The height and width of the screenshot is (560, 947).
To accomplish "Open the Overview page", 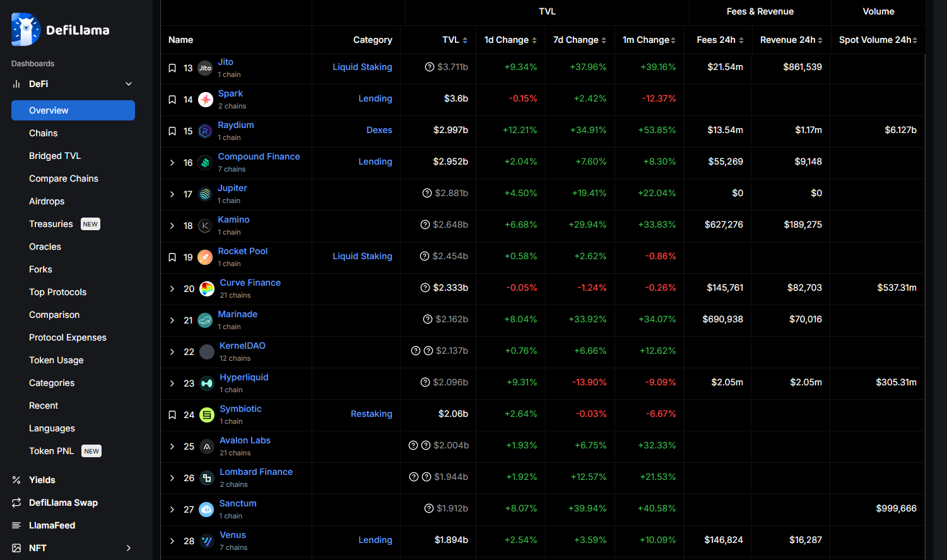I will pyautogui.click(x=73, y=110).
